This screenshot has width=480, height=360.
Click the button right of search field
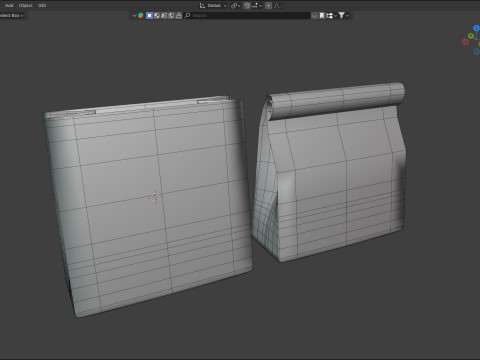[314, 15]
